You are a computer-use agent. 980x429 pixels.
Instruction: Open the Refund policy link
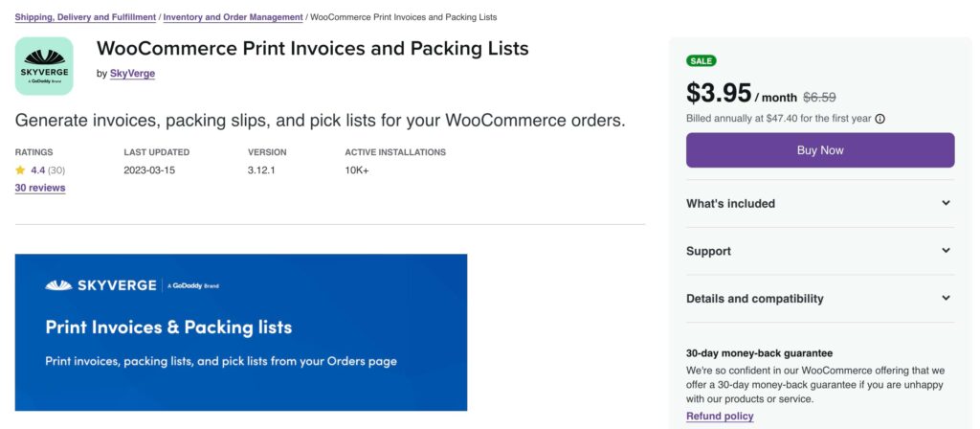pos(720,416)
